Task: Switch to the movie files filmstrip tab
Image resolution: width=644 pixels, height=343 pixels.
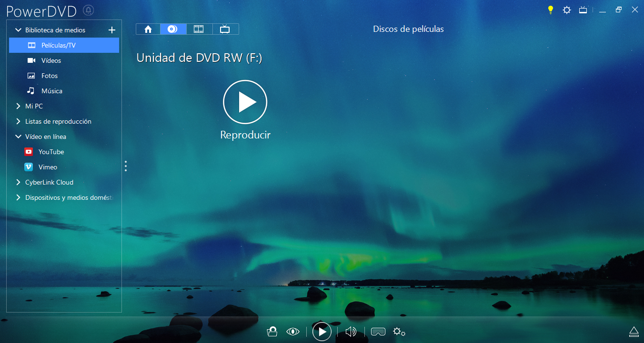Action: [x=199, y=29]
